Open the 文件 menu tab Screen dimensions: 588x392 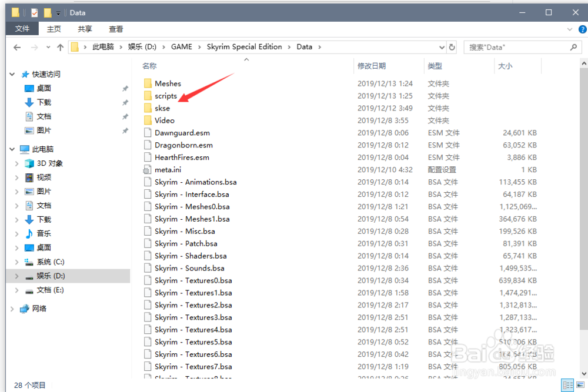pyautogui.click(x=22, y=29)
